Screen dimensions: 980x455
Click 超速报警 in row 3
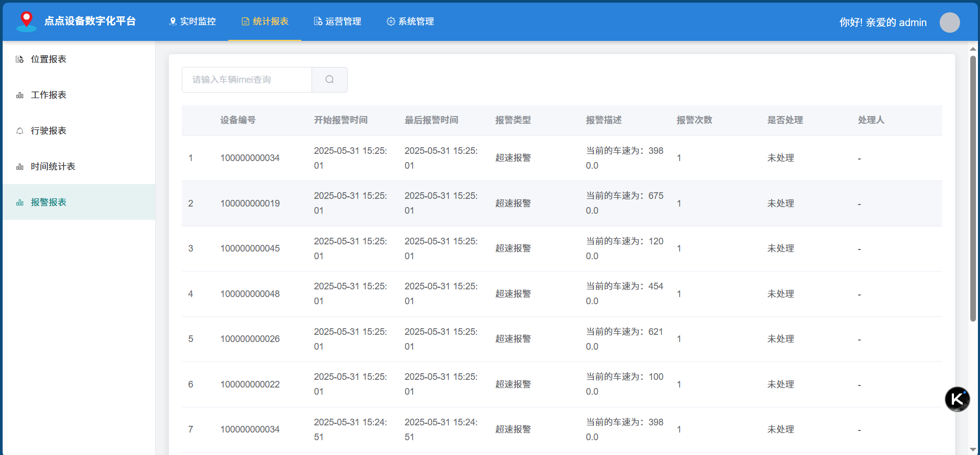click(513, 248)
